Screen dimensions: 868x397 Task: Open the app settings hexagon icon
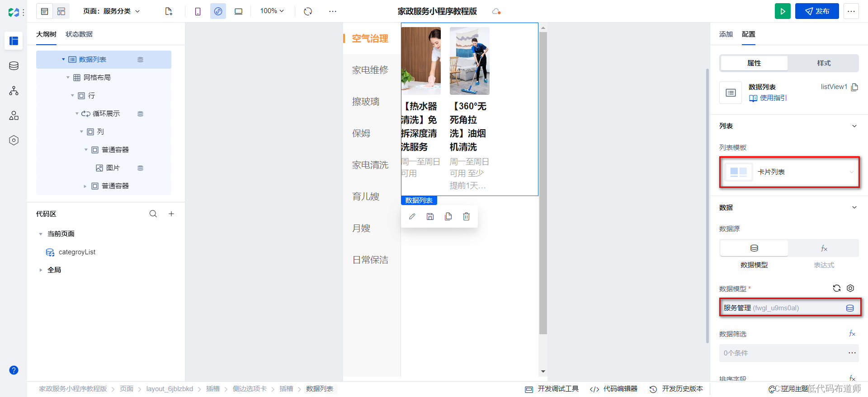coord(14,140)
